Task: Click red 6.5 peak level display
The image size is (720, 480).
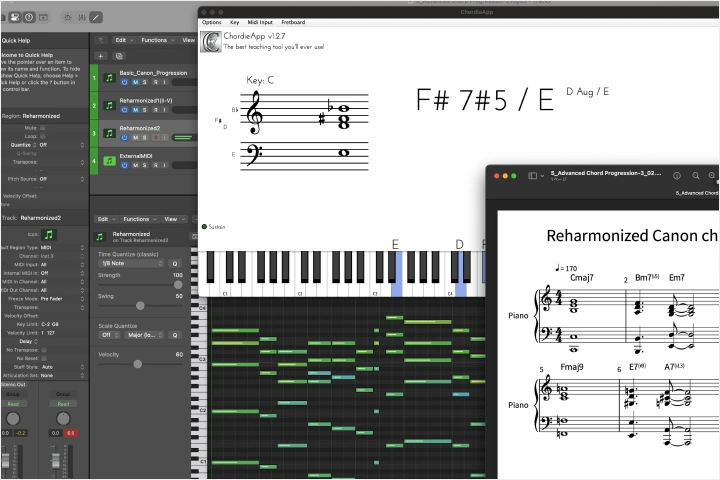Action: coord(70,433)
